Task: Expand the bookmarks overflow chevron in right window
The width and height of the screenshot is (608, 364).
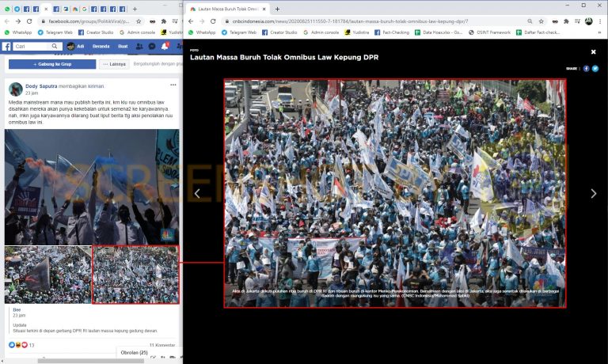Action: (x=600, y=32)
